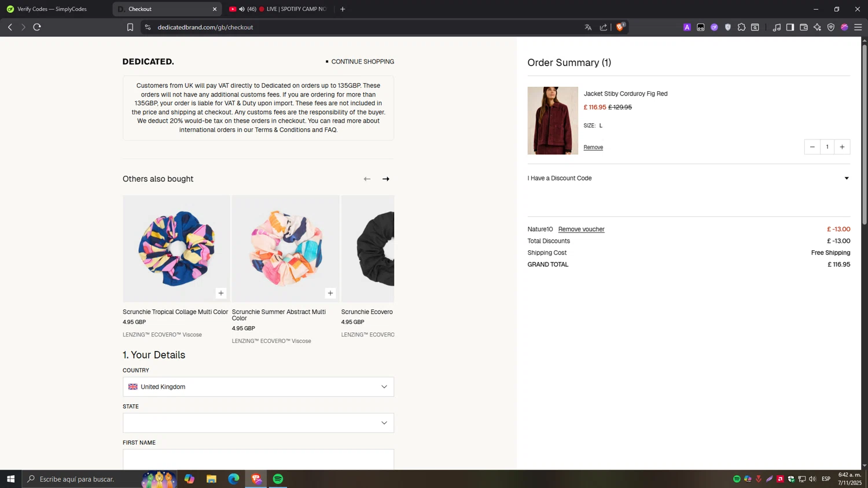This screenshot has height=488, width=868.
Task: Click Scrunchie Tropical Collage Multi Color title
Action: click(x=175, y=312)
